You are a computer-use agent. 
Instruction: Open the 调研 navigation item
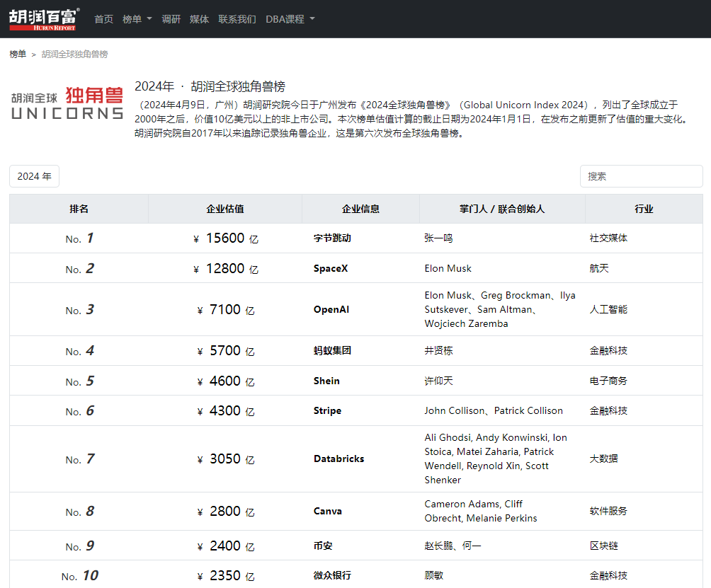coord(171,19)
